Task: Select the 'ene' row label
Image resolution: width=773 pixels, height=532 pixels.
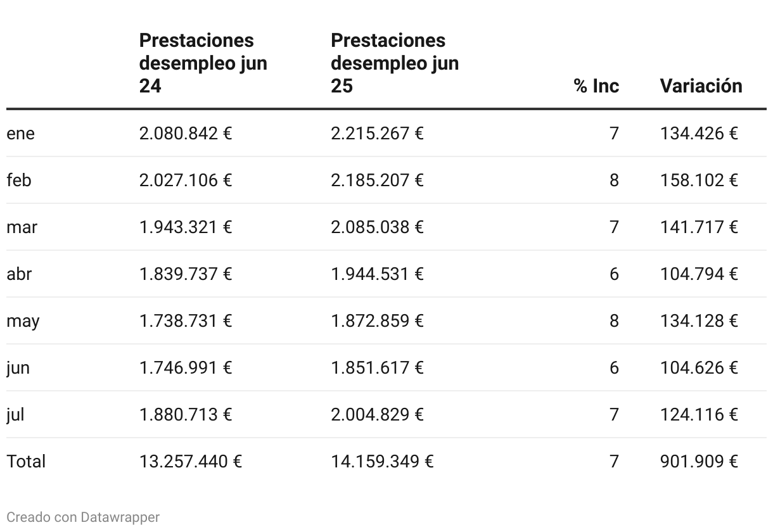Action: [20, 134]
